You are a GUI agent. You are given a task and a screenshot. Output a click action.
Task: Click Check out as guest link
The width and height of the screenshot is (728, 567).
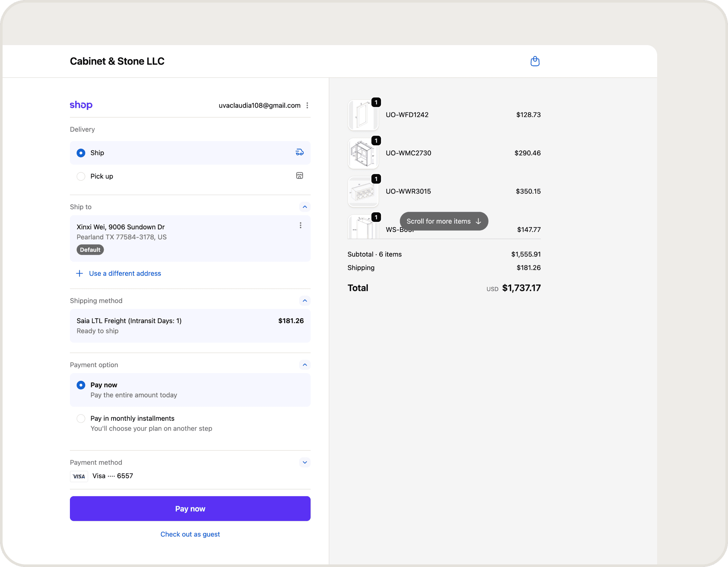190,534
